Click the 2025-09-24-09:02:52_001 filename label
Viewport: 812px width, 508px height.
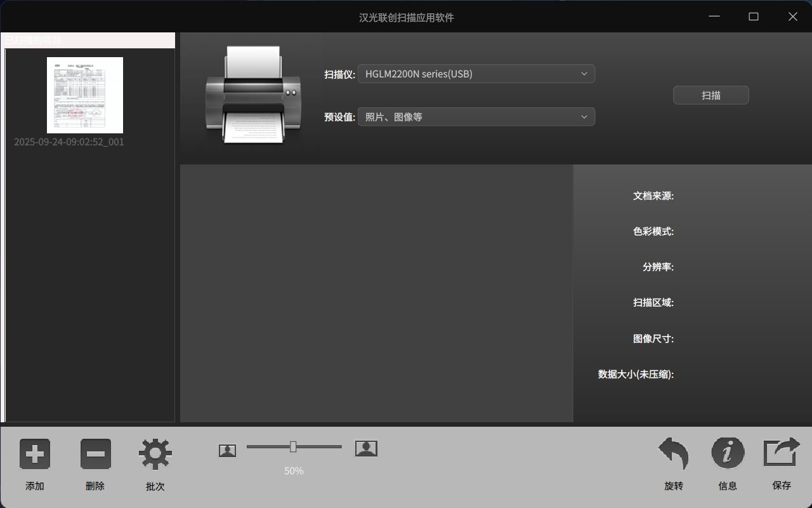point(69,142)
